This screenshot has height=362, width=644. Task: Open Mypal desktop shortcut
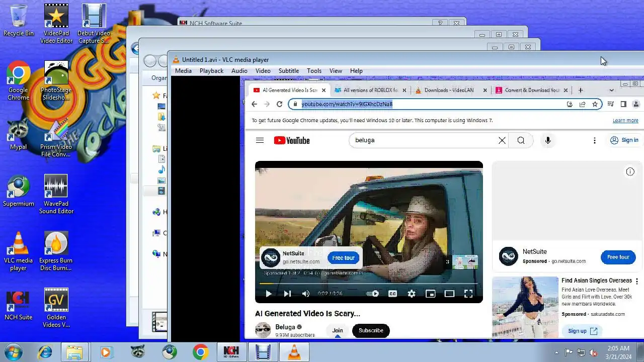[x=19, y=134]
